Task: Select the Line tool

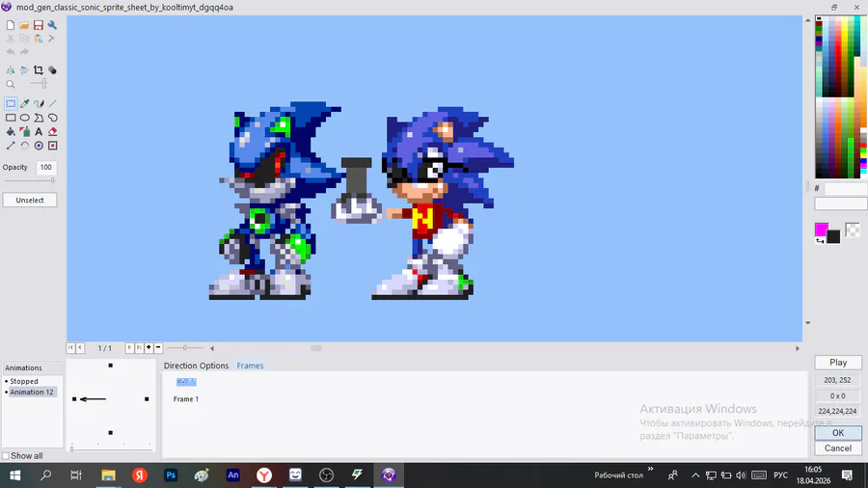Action: click(x=53, y=103)
